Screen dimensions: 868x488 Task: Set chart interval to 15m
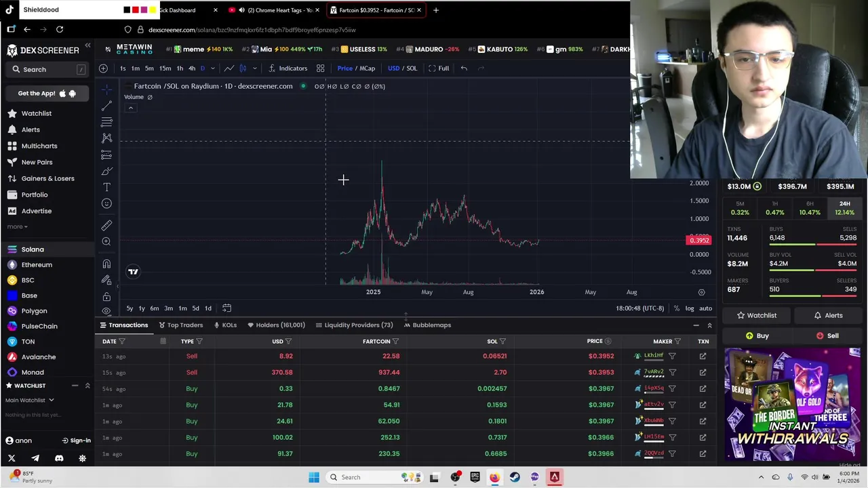pyautogui.click(x=165, y=68)
